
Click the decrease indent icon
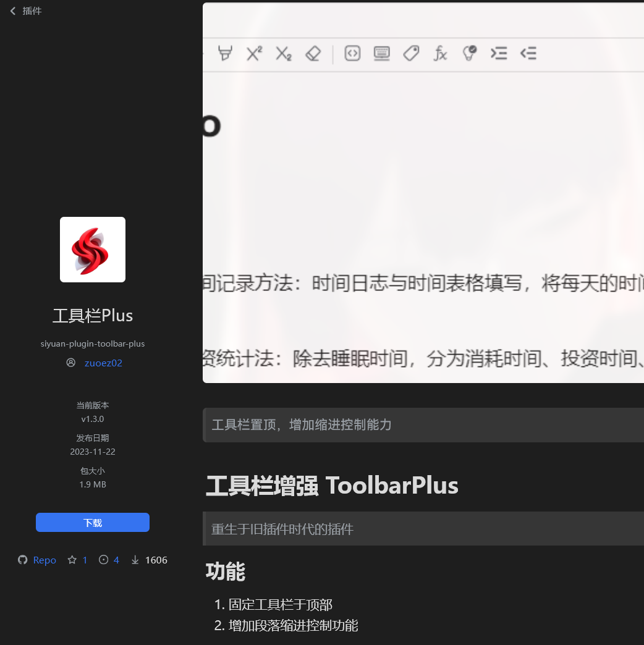coord(528,54)
